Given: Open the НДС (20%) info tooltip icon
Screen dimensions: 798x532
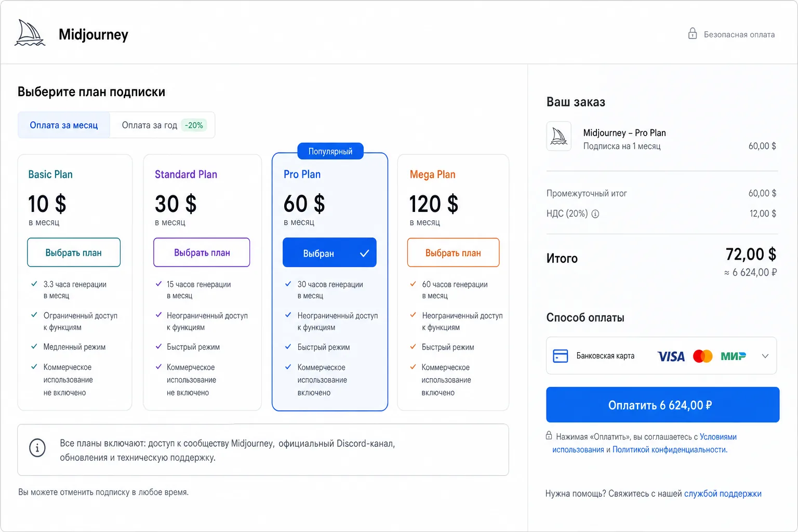Looking at the screenshot, I should [x=595, y=214].
